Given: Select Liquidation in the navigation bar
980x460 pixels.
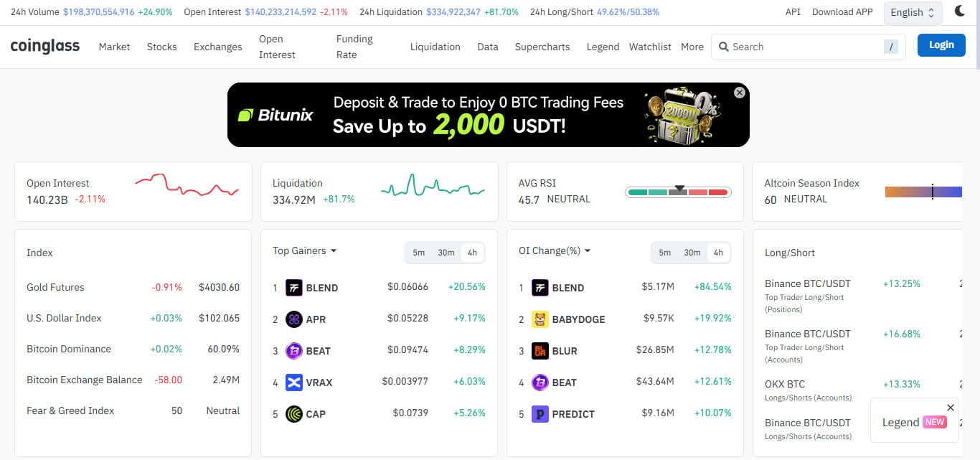Looking at the screenshot, I should pyautogui.click(x=435, y=47).
